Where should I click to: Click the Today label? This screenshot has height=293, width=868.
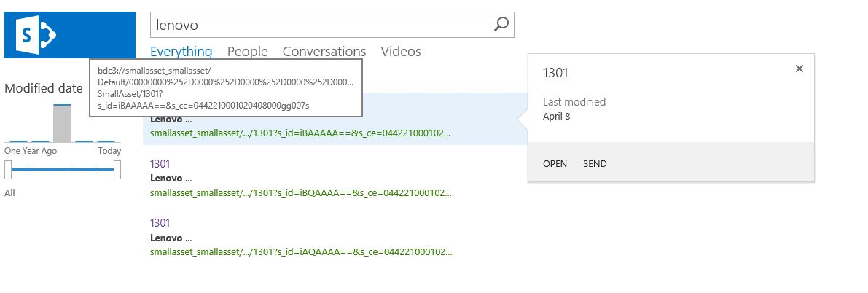coord(109,151)
